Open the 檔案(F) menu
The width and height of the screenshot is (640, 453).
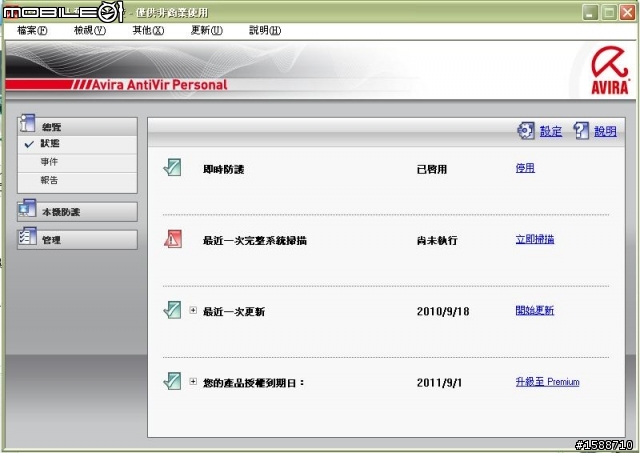point(32,30)
